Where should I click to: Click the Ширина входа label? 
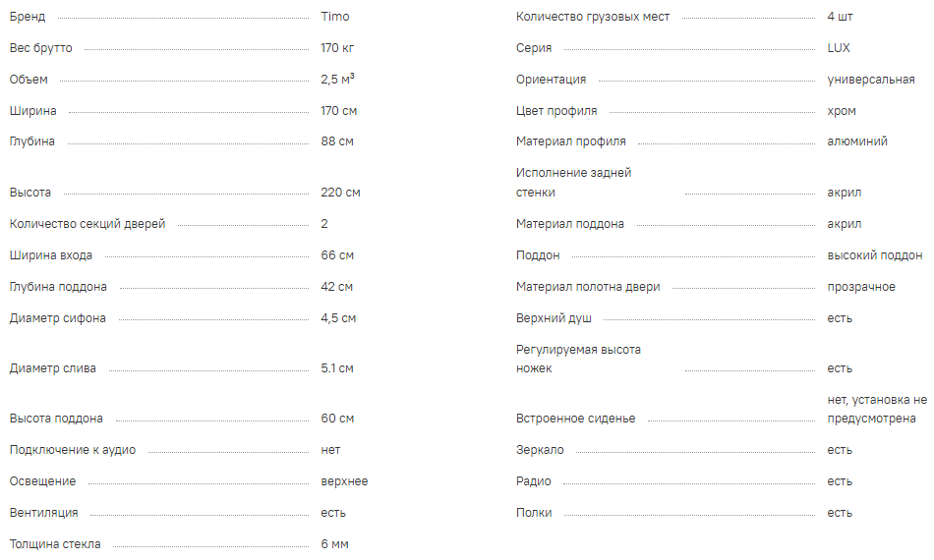coord(51,255)
